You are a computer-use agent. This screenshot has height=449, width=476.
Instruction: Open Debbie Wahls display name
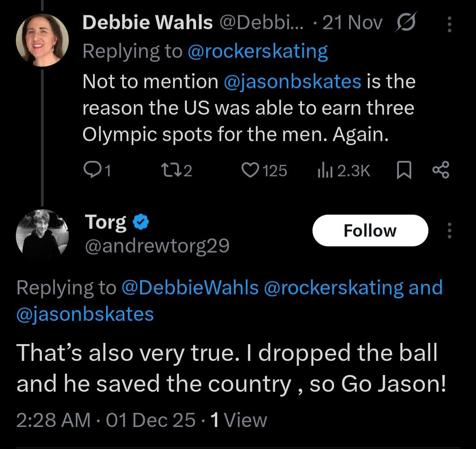tap(146, 23)
